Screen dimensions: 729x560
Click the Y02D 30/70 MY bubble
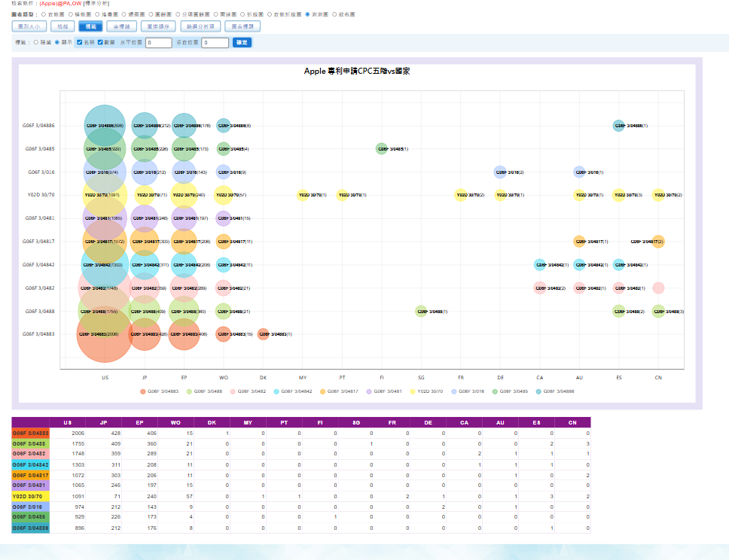(303, 195)
